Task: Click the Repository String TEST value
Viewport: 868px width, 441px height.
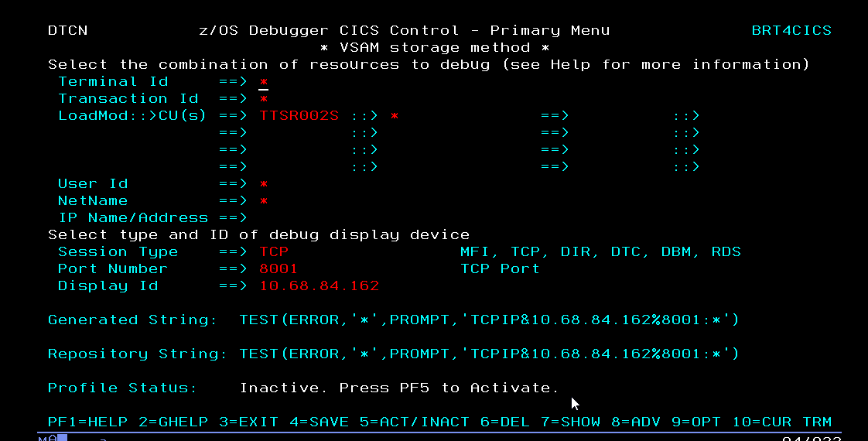Action: pyautogui.click(x=490, y=354)
